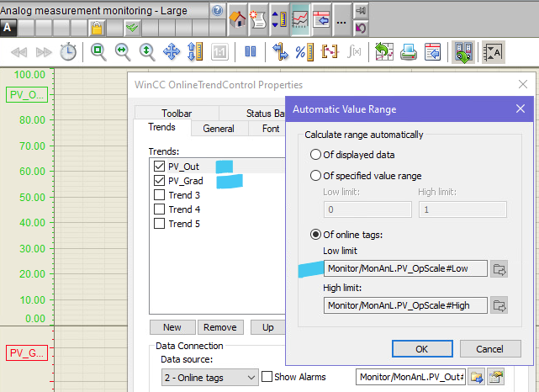Viewport: 539px width, 392px height.
Task: Switch to the General tab
Action: click(x=219, y=129)
